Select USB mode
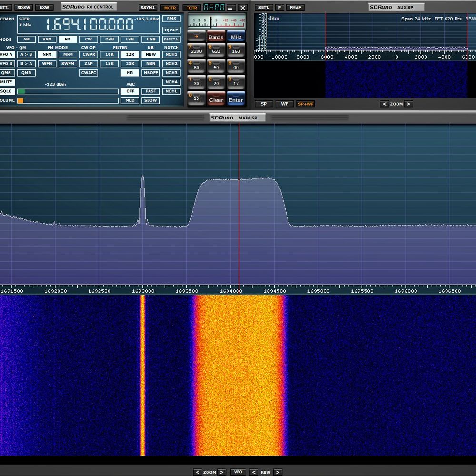 pos(150,39)
